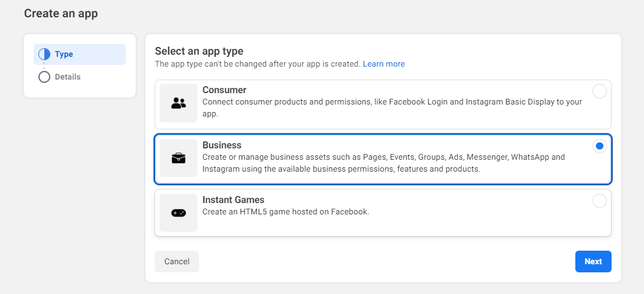Click the half-filled circle icon beside Type

[x=44, y=54]
